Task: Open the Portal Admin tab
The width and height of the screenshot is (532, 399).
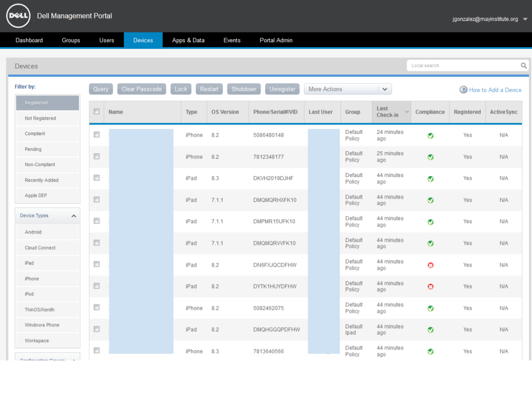Action: click(276, 40)
